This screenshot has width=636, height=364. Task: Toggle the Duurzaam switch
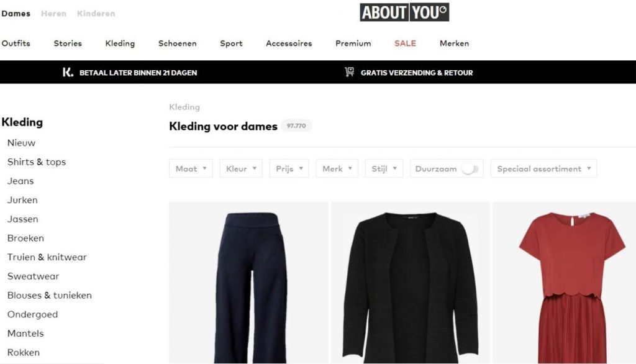point(471,169)
